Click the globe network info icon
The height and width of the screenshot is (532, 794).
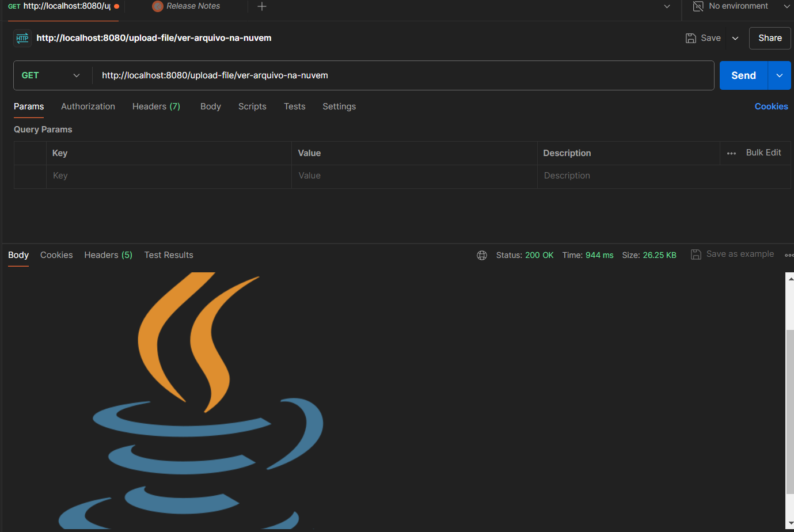click(482, 255)
